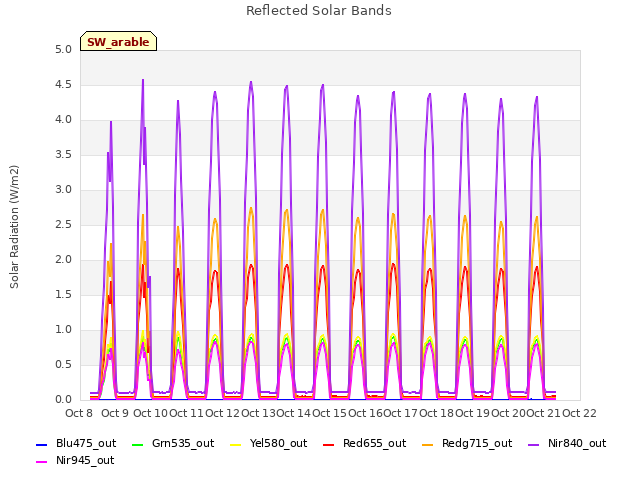The width and height of the screenshot is (640, 480).
Task: Click the Reflected Solar Bands chart title
Action: [x=319, y=11]
